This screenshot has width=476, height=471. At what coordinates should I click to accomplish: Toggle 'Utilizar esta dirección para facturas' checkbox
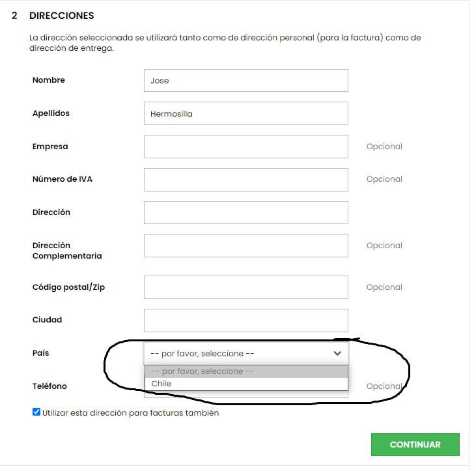[x=36, y=412]
